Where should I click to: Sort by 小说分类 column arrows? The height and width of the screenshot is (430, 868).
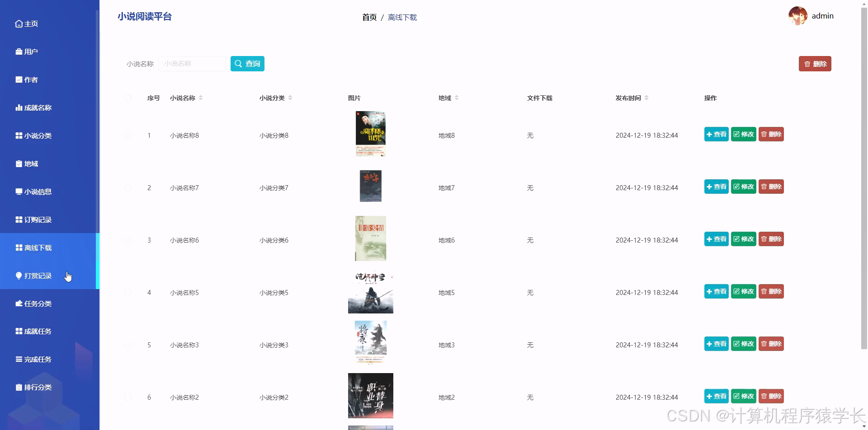point(290,98)
